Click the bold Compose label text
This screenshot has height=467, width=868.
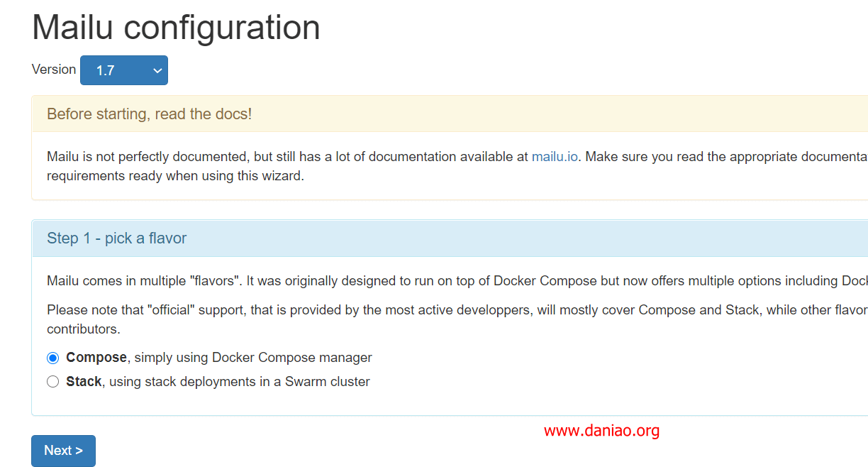[x=96, y=358]
